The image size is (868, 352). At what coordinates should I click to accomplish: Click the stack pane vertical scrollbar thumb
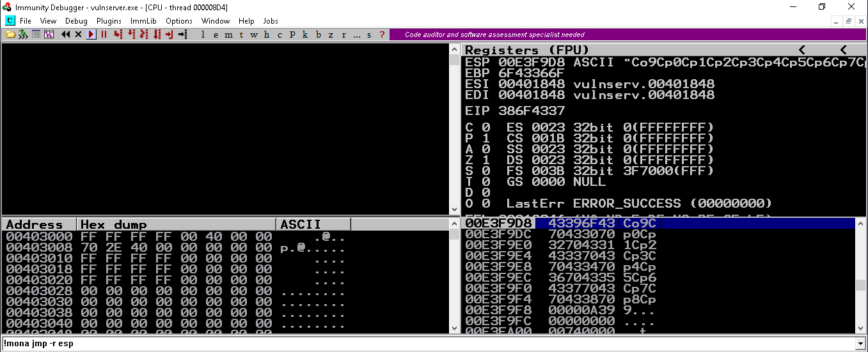(861, 285)
